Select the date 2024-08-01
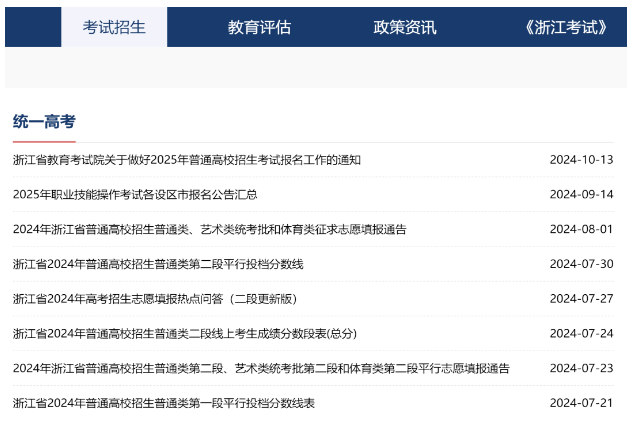Screen dimensions: 636x426 [x=581, y=230]
